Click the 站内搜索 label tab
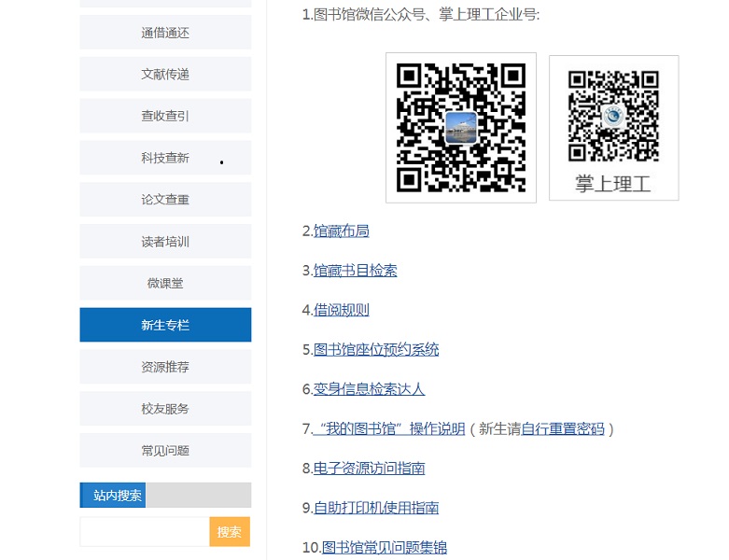 [x=113, y=495]
